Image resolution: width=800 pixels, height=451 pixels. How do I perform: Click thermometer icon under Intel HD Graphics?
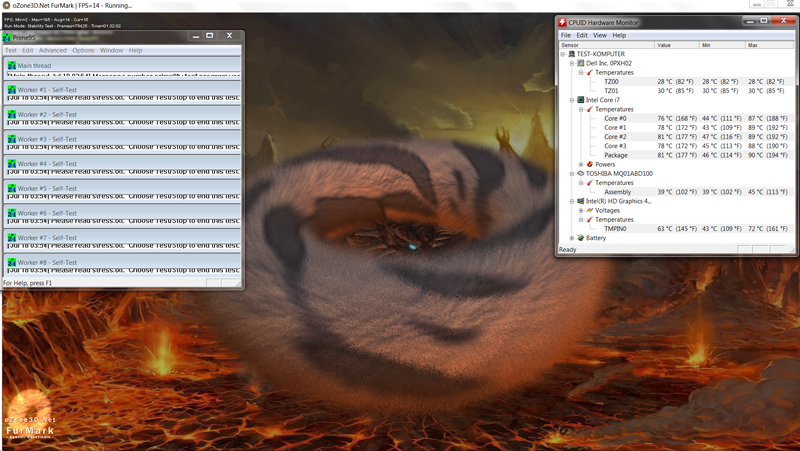[x=590, y=219]
